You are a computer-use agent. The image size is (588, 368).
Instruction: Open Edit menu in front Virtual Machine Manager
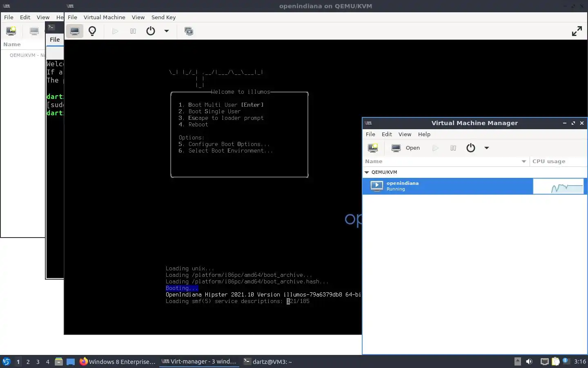387,134
